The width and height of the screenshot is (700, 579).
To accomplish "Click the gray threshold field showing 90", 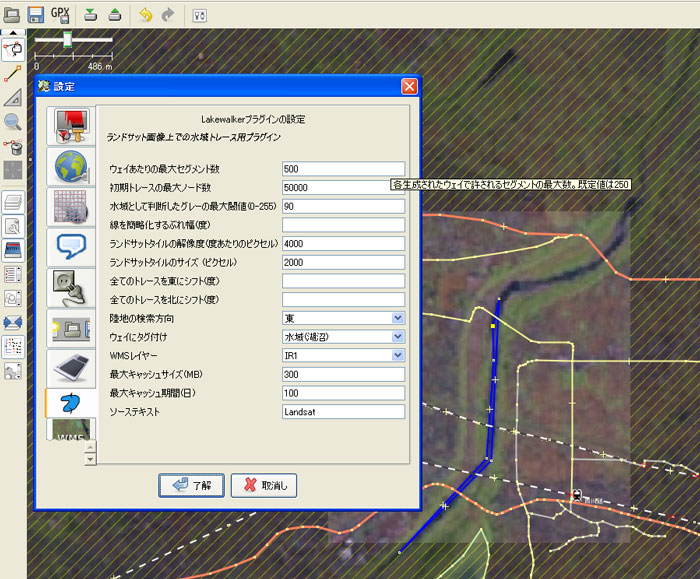I will click(x=343, y=206).
